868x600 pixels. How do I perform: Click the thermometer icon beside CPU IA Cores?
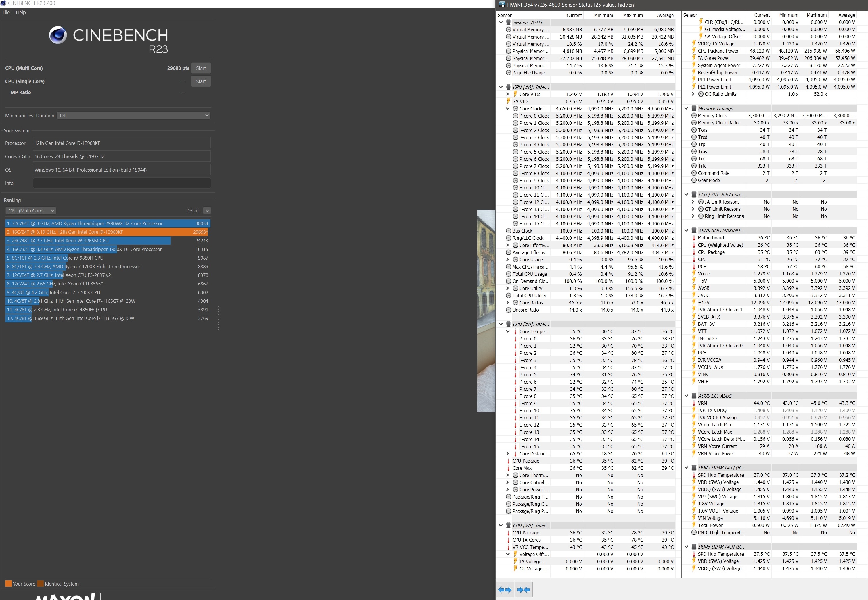(x=508, y=540)
